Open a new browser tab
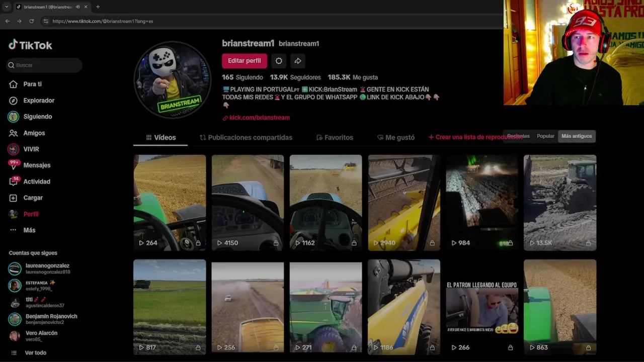 pos(98,7)
